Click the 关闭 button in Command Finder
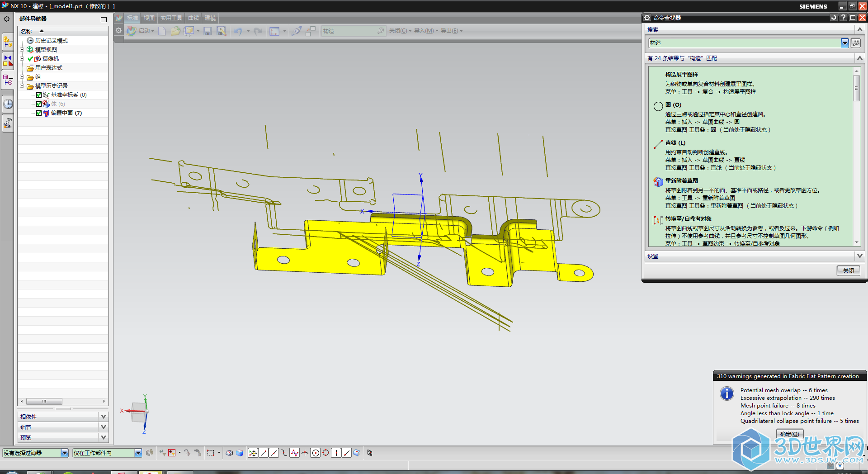868x474 pixels. coord(848,270)
